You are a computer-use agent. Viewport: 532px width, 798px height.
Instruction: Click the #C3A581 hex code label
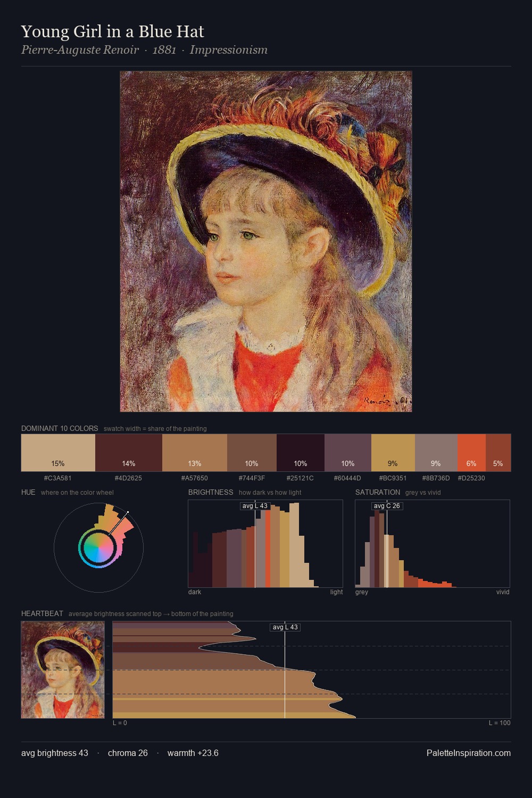point(58,478)
